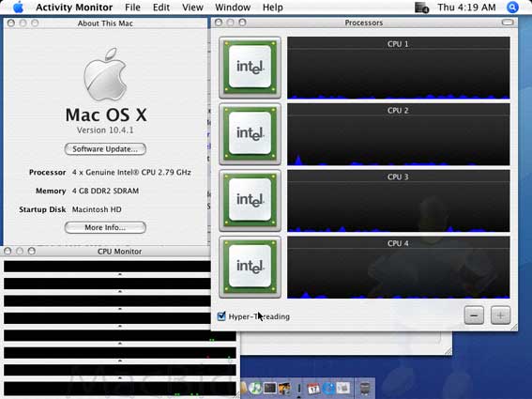Viewport: 532px width, 399px height.
Task: Click the About This Mac title bar
Action: click(105, 23)
